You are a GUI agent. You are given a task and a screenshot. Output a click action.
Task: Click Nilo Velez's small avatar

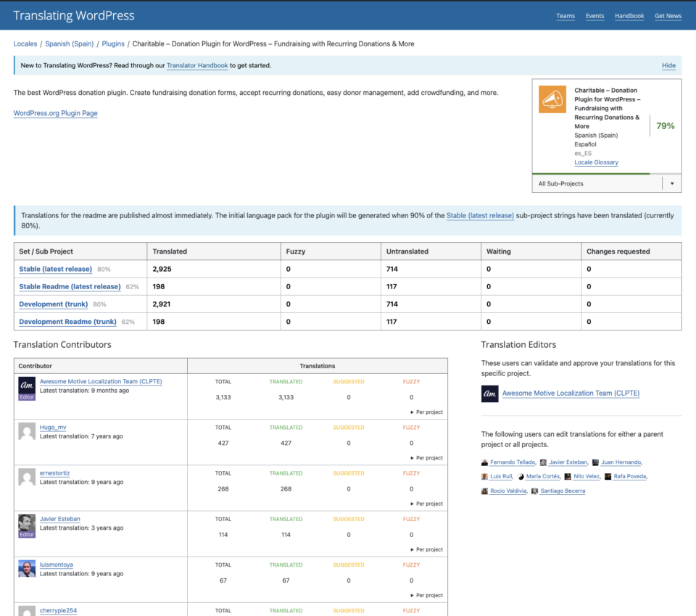(568, 477)
